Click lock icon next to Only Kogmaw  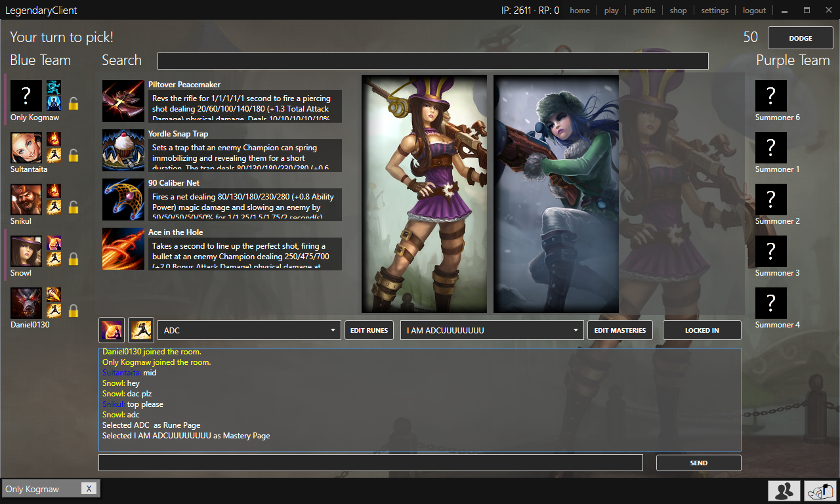point(73,103)
